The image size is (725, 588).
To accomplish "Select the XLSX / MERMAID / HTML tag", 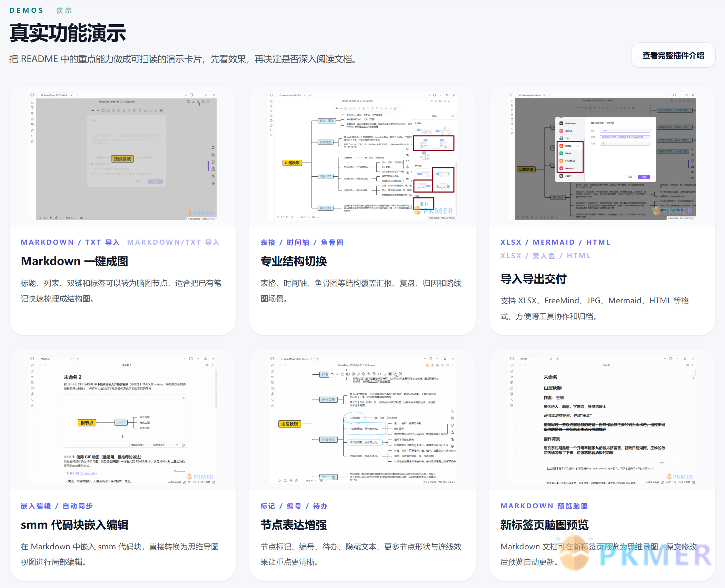I will click(555, 242).
